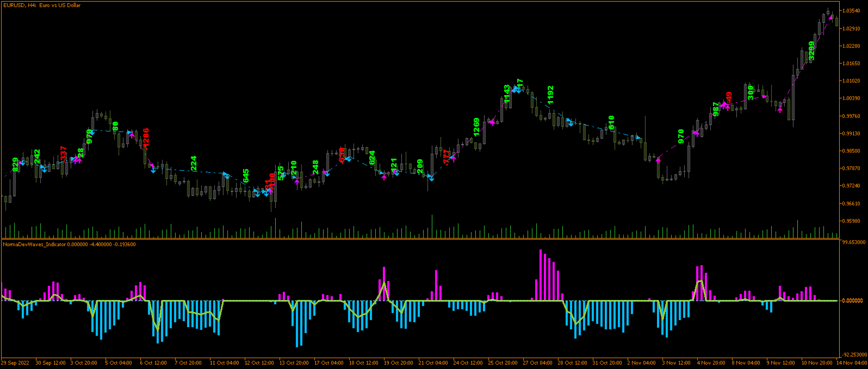Click the 0.97240 price scale label
This screenshot has width=868, height=369.
pos(852,186)
